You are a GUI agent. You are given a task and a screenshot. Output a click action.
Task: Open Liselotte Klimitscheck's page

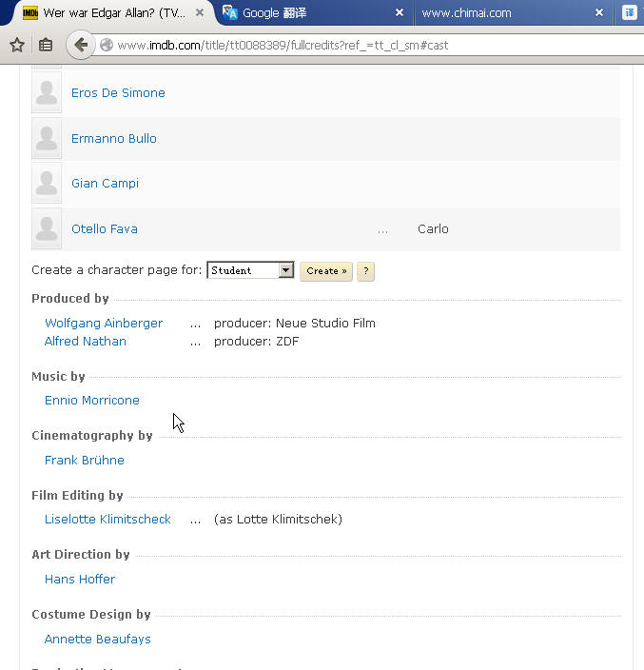pos(107,520)
